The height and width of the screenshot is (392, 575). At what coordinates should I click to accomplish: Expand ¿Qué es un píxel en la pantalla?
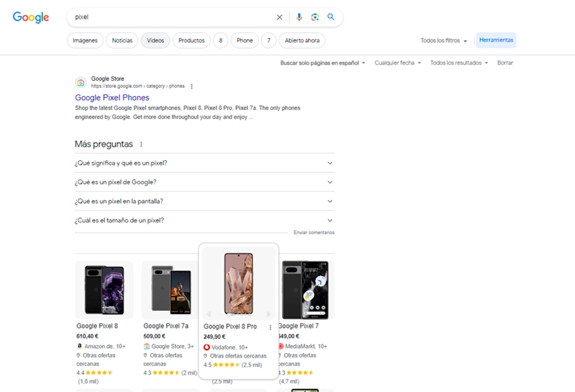coord(204,201)
